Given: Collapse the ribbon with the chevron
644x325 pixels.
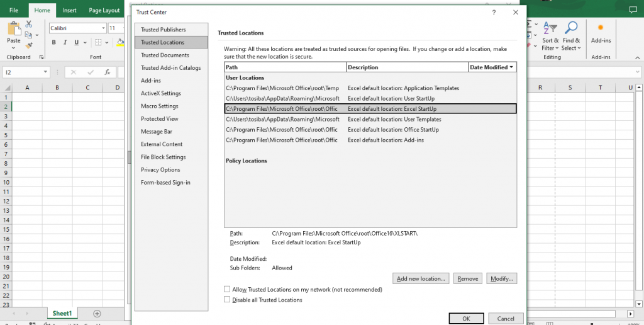Looking at the screenshot, I should [638, 57].
